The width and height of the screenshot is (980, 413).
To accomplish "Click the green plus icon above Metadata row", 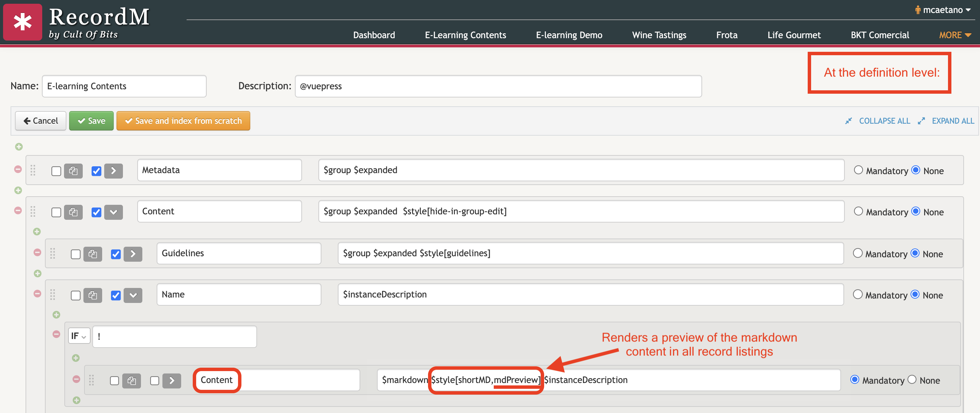I will (x=19, y=147).
